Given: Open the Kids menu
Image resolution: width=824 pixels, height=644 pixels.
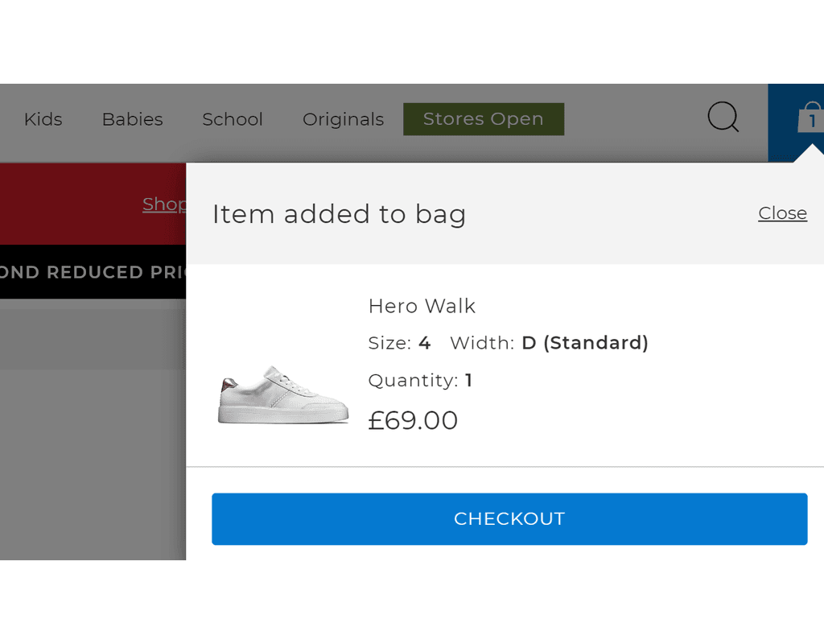Looking at the screenshot, I should pos(43,119).
